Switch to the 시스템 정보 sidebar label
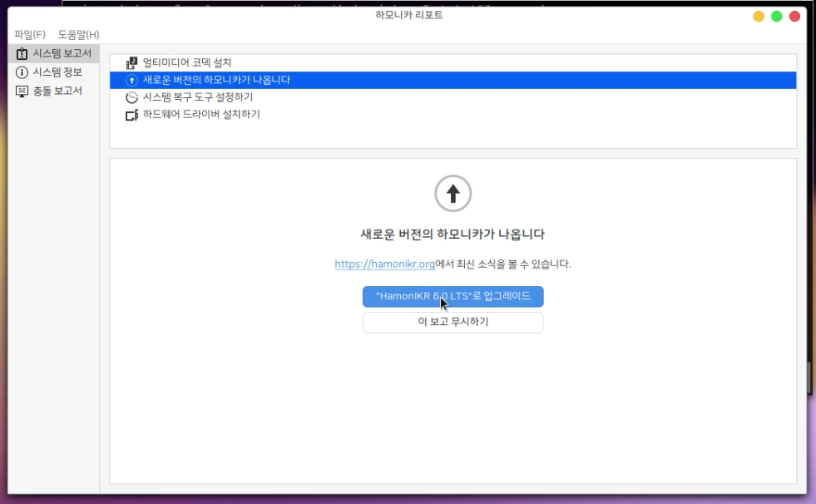 (57, 72)
